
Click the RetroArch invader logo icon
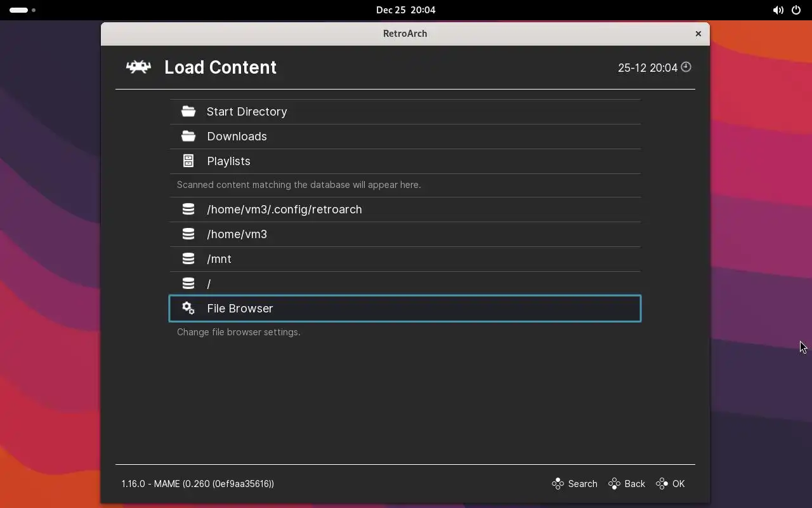[138, 67]
